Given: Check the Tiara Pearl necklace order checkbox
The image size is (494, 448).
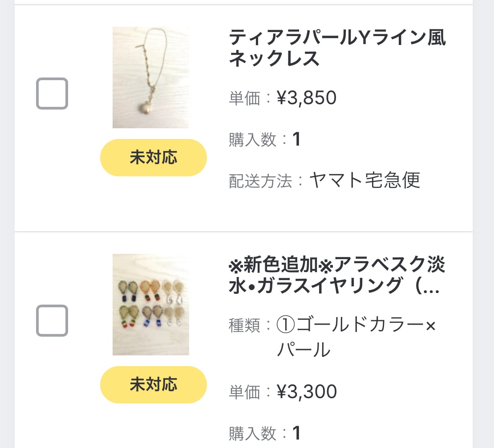Looking at the screenshot, I should (52, 94).
